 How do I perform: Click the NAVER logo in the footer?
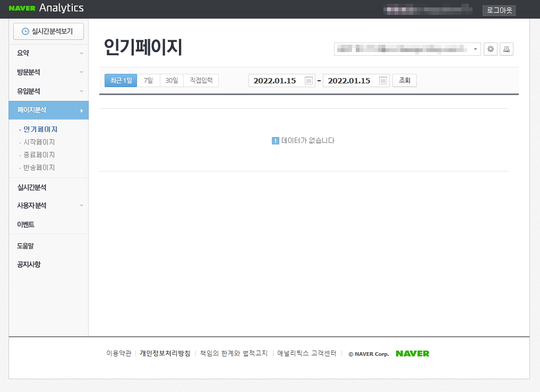point(412,353)
